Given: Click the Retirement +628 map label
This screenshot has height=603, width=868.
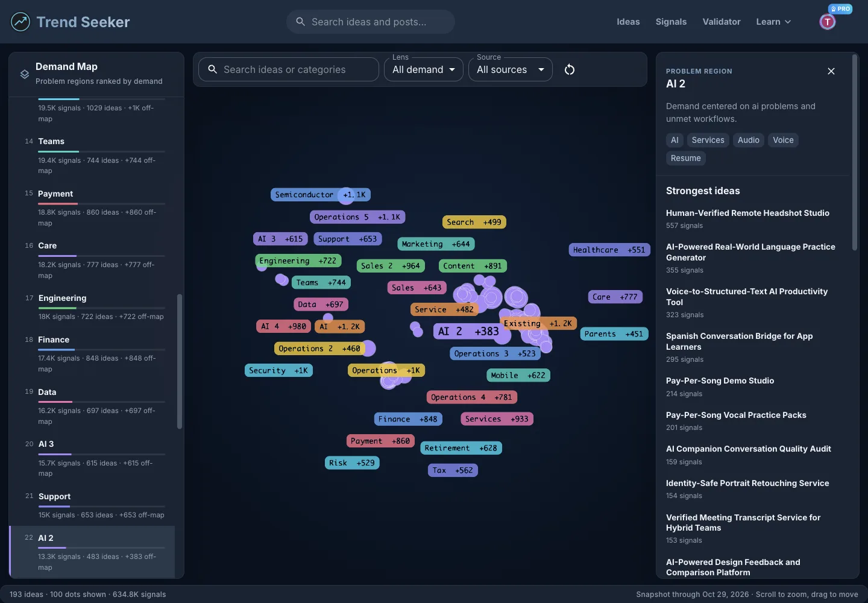Looking at the screenshot, I should click(461, 448).
